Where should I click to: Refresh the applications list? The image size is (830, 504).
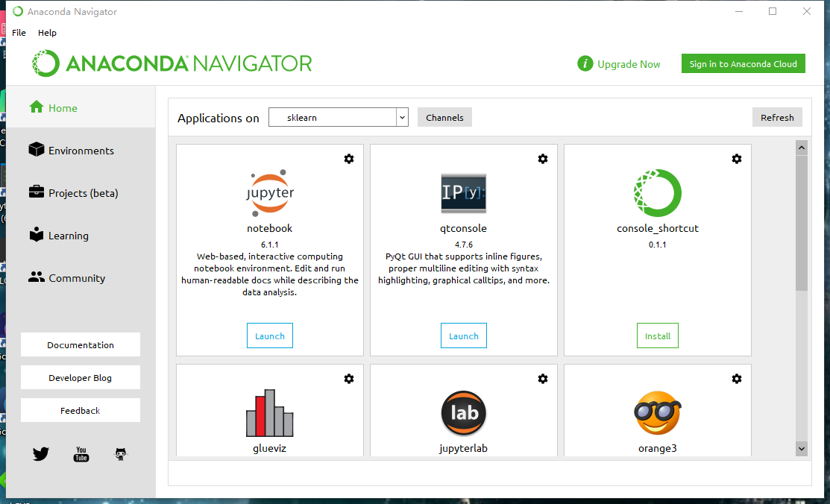click(x=777, y=118)
